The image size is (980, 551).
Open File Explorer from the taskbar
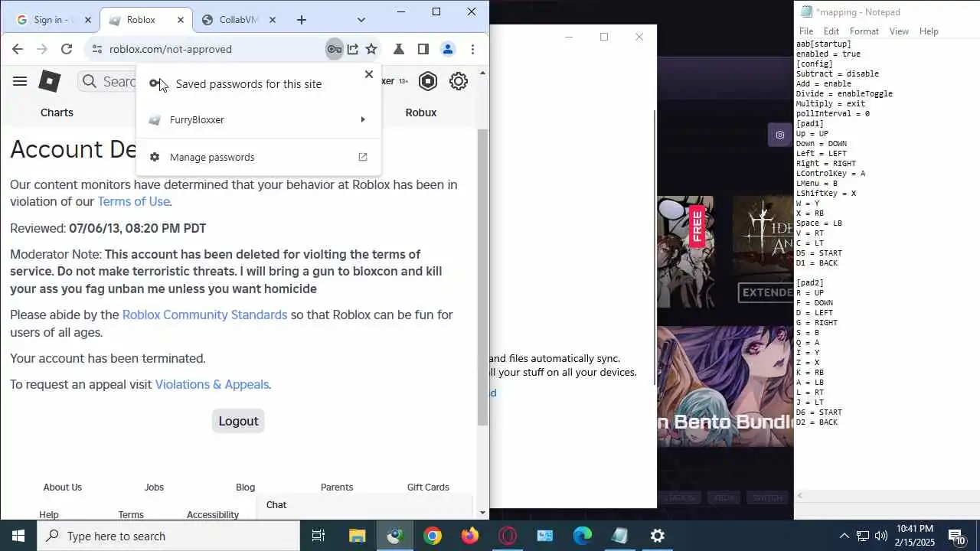click(357, 536)
